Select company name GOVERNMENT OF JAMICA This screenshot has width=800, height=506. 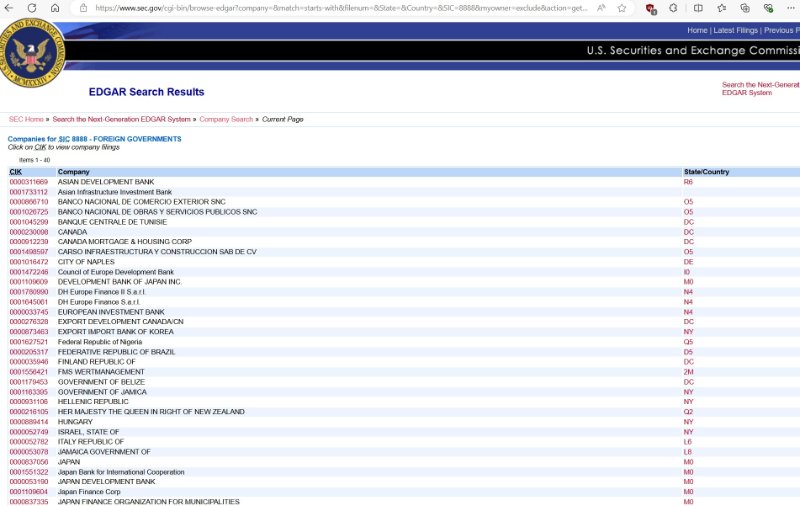102,392
